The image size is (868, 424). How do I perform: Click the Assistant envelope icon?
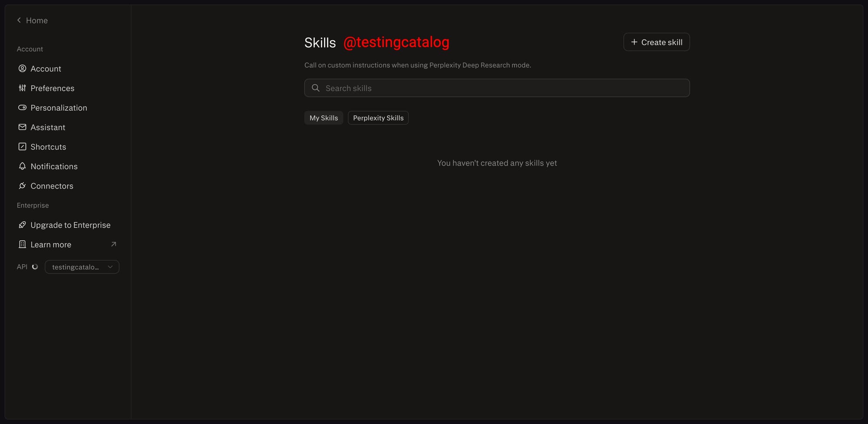click(x=22, y=127)
